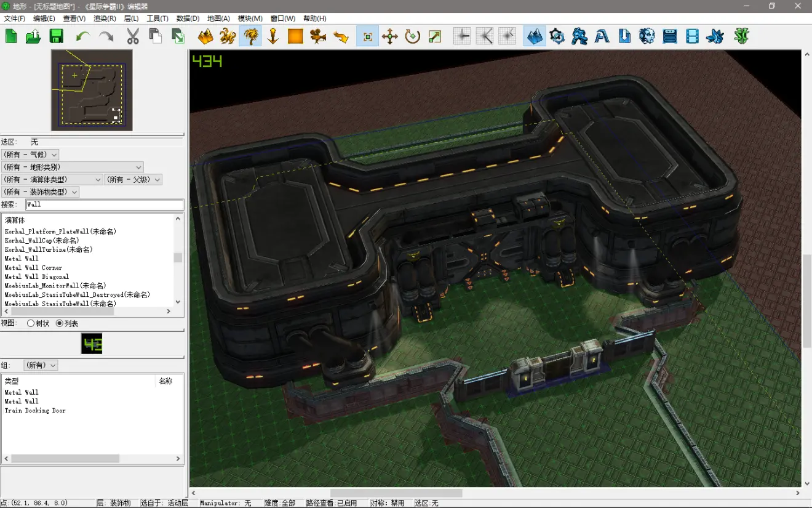Save the map with the floppy icon
The width and height of the screenshot is (812, 508).
pos(57,36)
